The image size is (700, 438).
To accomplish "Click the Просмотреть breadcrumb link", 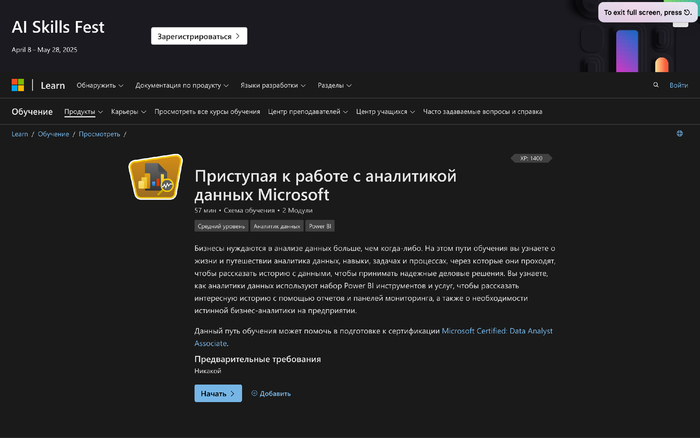I will coord(100,134).
